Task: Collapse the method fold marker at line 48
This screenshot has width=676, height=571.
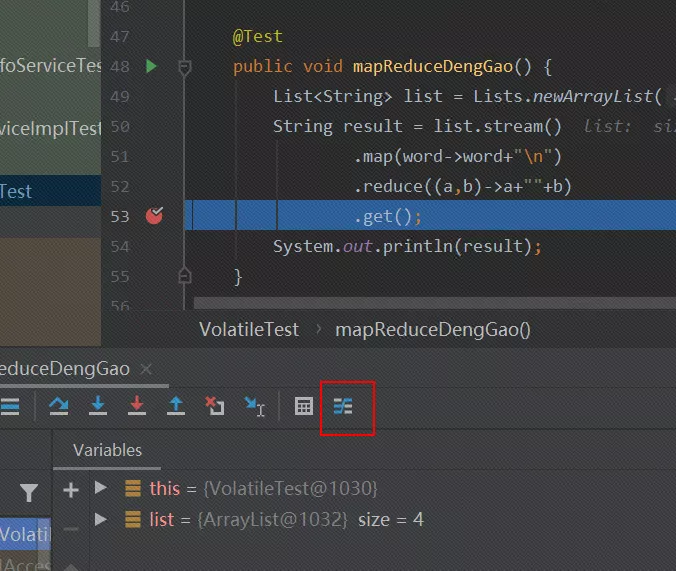Action: click(x=184, y=67)
